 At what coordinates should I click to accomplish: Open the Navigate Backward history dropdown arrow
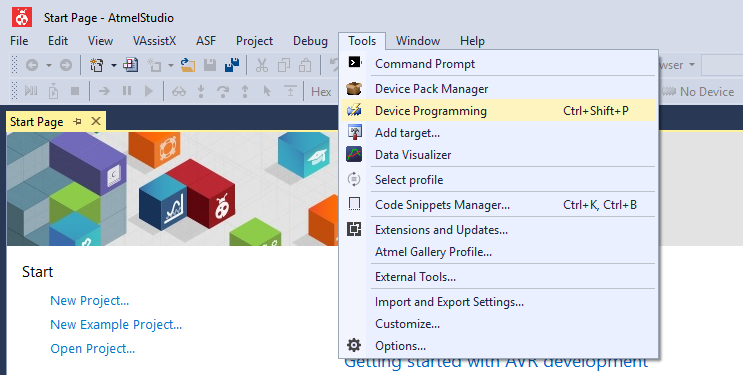click(x=49, y=65)
